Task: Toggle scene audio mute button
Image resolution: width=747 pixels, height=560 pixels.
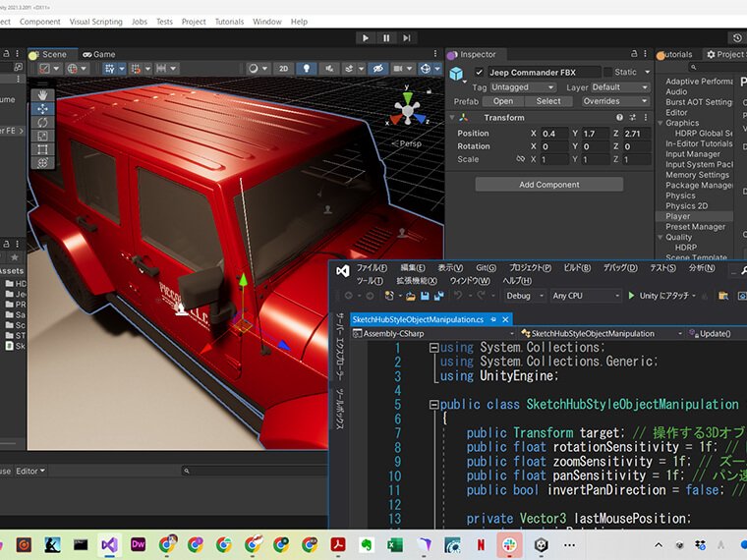Action: [329, 69]
